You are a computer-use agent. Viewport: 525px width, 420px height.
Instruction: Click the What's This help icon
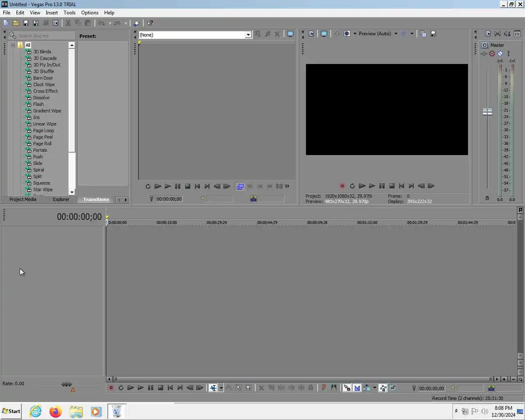tap(150, 23)
